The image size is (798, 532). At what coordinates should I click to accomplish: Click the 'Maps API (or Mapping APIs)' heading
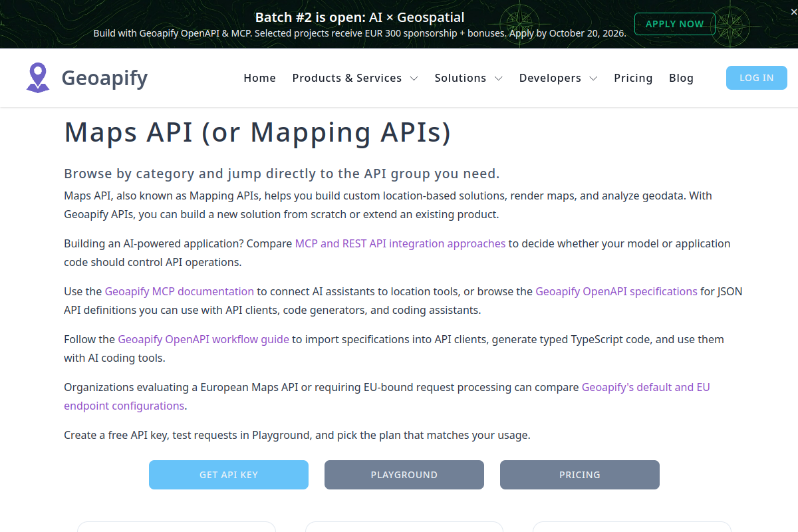point(257,132)
